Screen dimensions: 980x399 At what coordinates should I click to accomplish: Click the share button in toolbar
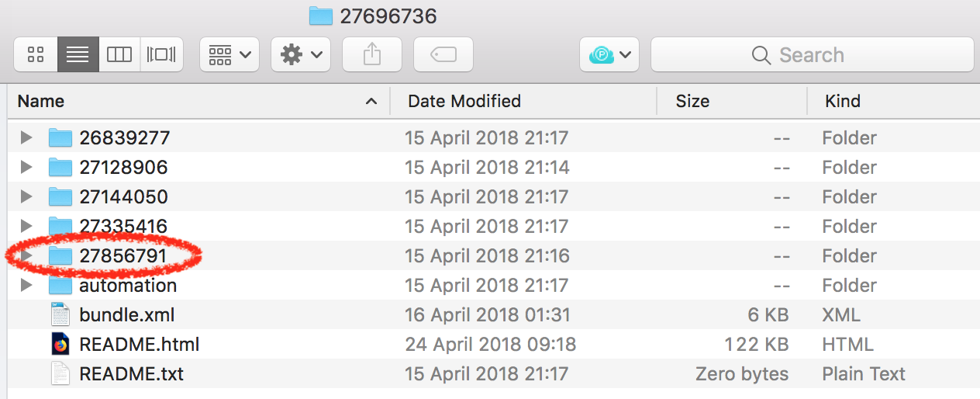[x=372, y=54]
